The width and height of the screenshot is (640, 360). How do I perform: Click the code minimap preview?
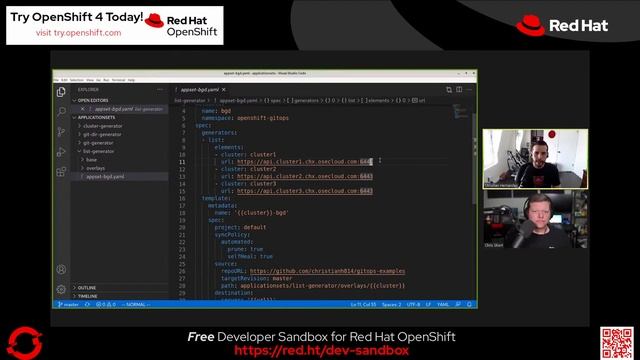(461, 112)
